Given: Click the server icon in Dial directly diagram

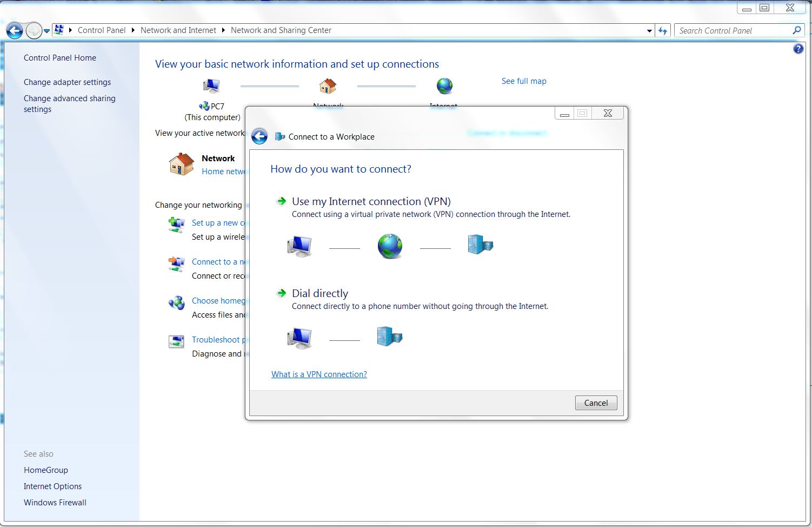Looking at the screenshot, I should (390, 337).
